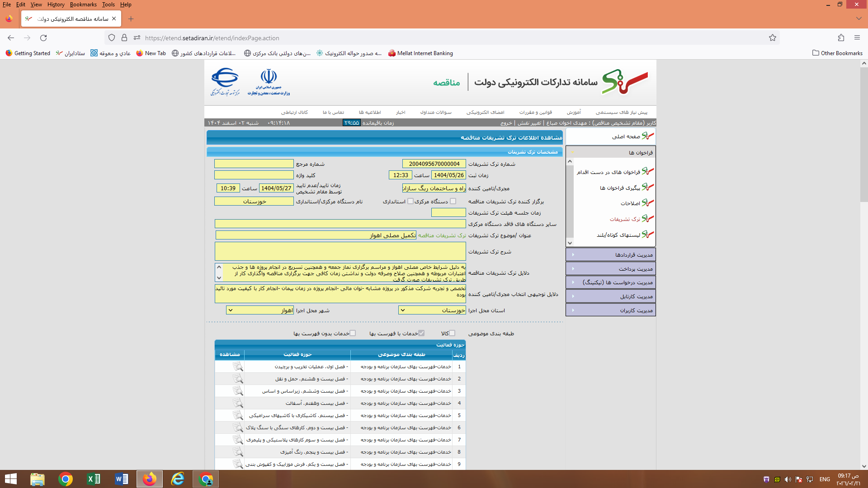Click magnifier view icon in row 9
This screenshot has width=868, height=488.
[238, 464]
